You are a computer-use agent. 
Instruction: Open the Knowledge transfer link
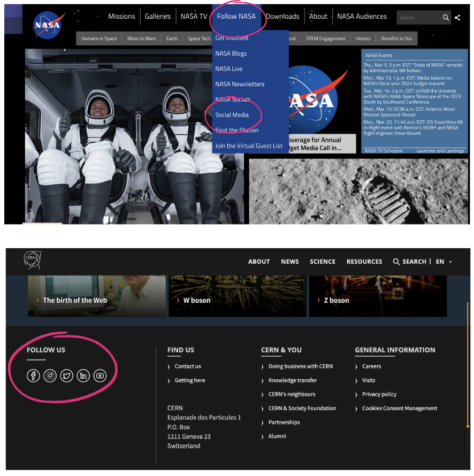click(293, 380)
